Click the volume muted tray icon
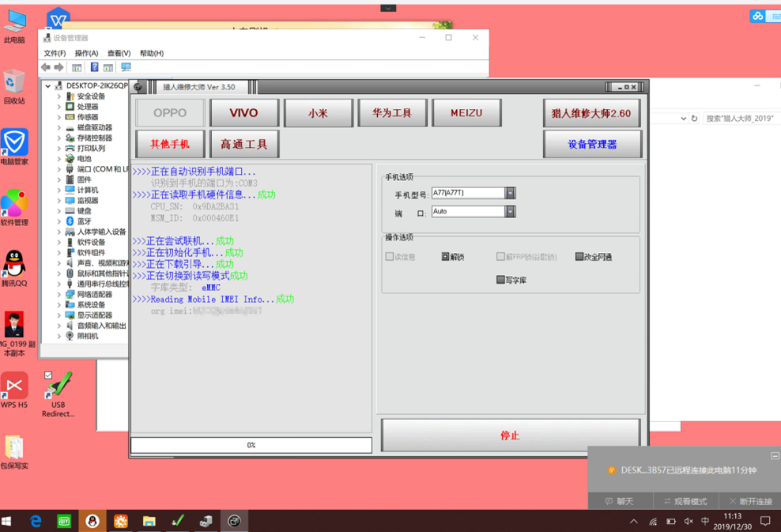The width and height of the screenshot is (781, 532). tap(689, 521)
